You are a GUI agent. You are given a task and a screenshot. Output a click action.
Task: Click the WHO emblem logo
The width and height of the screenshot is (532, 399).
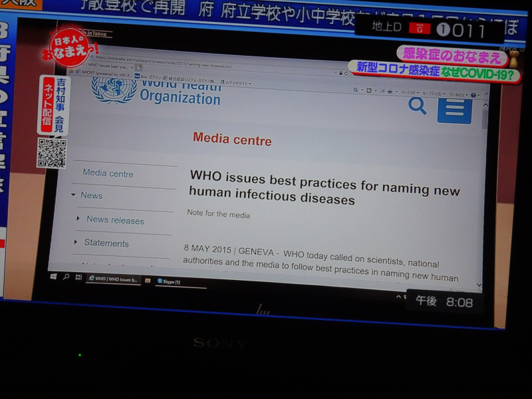point(114,90)
